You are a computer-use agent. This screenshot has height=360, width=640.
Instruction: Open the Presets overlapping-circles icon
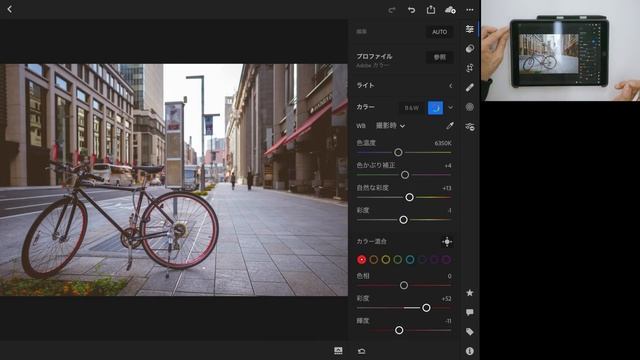470,49
